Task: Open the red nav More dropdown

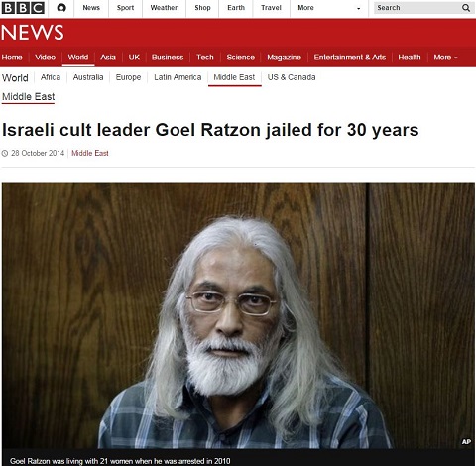Action: tap(445, 58)
